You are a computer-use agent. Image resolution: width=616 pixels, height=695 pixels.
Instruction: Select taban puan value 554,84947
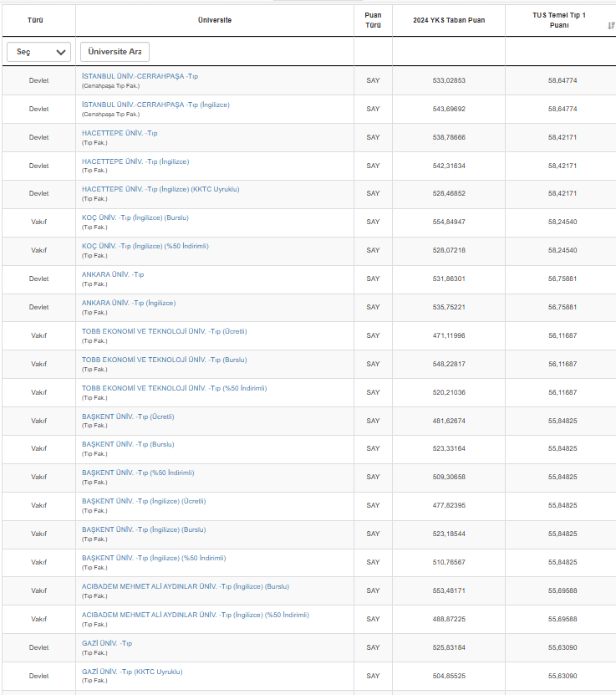point(449,222)
